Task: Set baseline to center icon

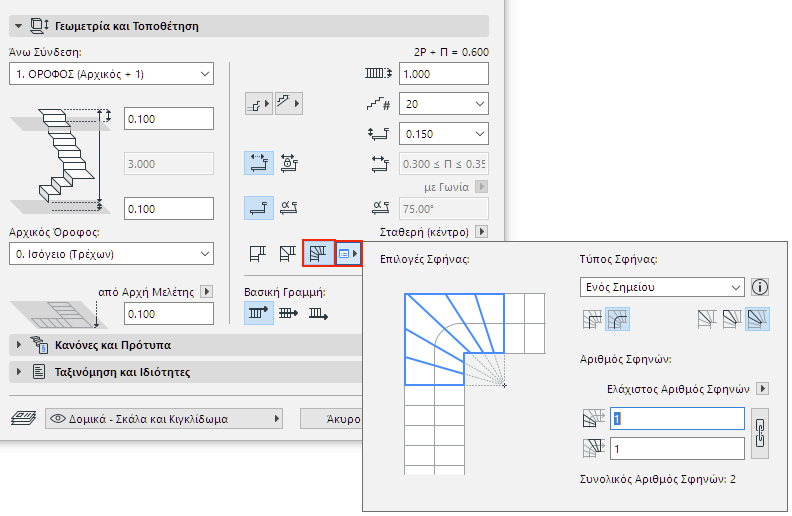Action: click(x=288, y=313)
